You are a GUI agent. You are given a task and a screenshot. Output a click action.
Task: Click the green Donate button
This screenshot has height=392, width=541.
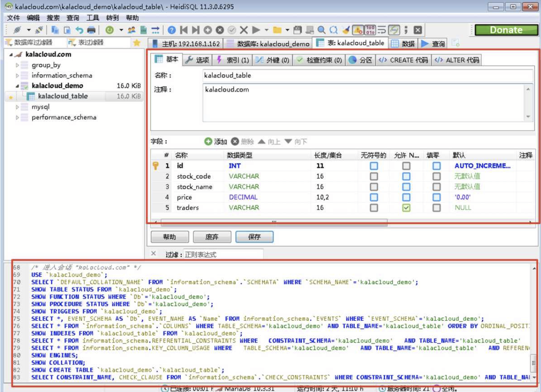coord(506,30)
